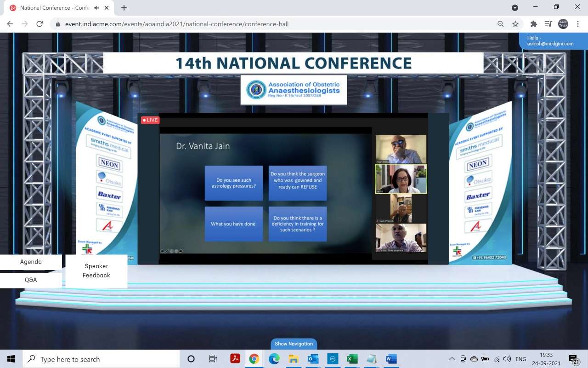Open Microsoft Edge from taskbar
The image size is (588, 368).
274,359
